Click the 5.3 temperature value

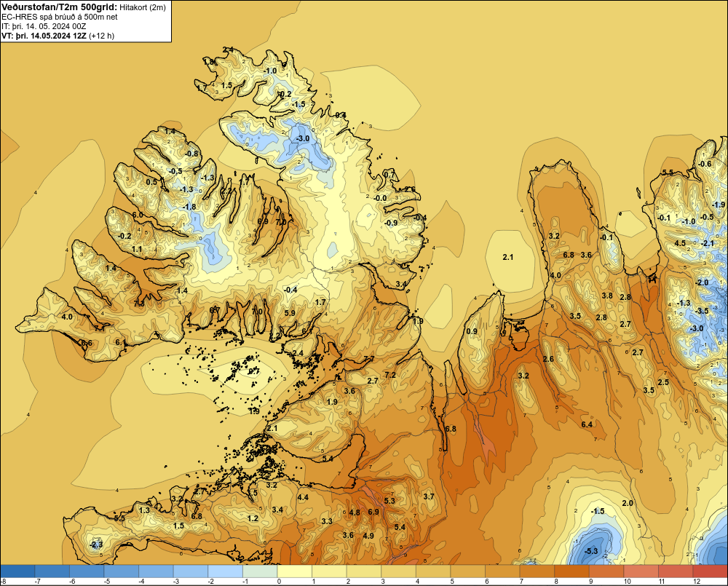389,501
